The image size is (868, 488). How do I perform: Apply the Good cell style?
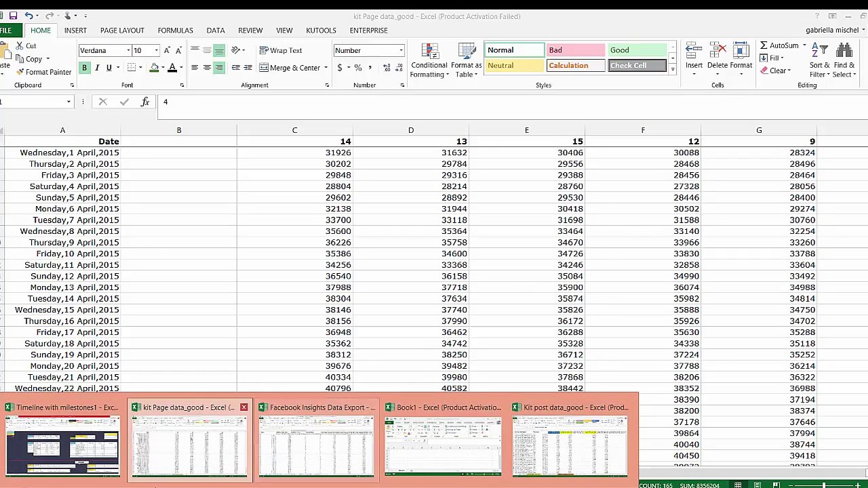click(x=637, y=50)
